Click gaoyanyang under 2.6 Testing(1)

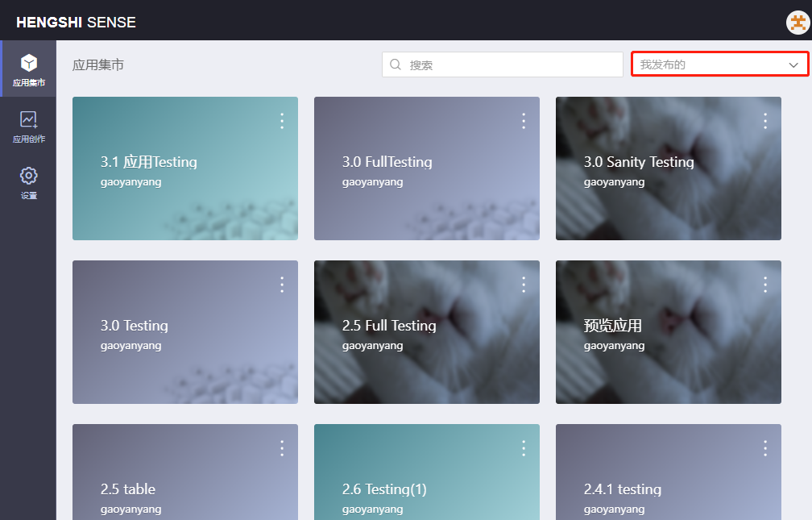[x=373, y=510]
